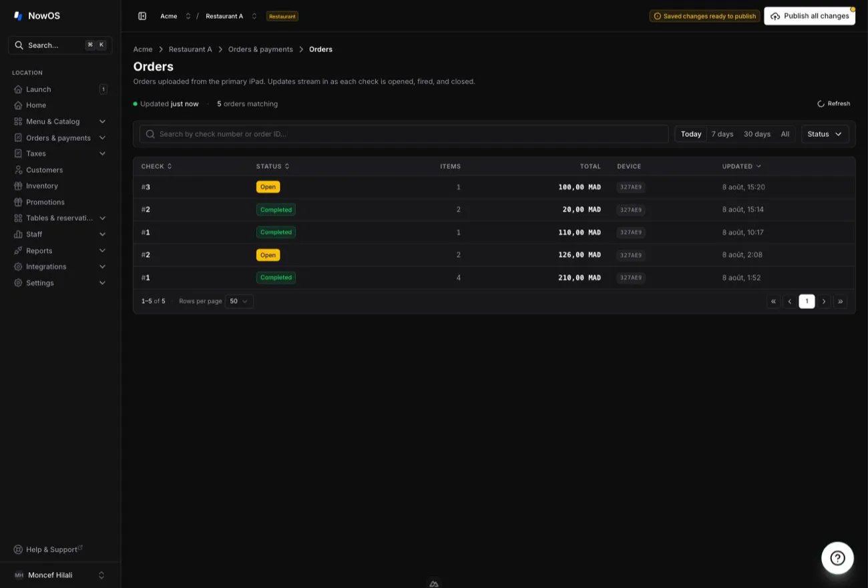Viewport: 868px width, 588px height.
Task: Go to the first page of results
Action: tap(774, 302)
